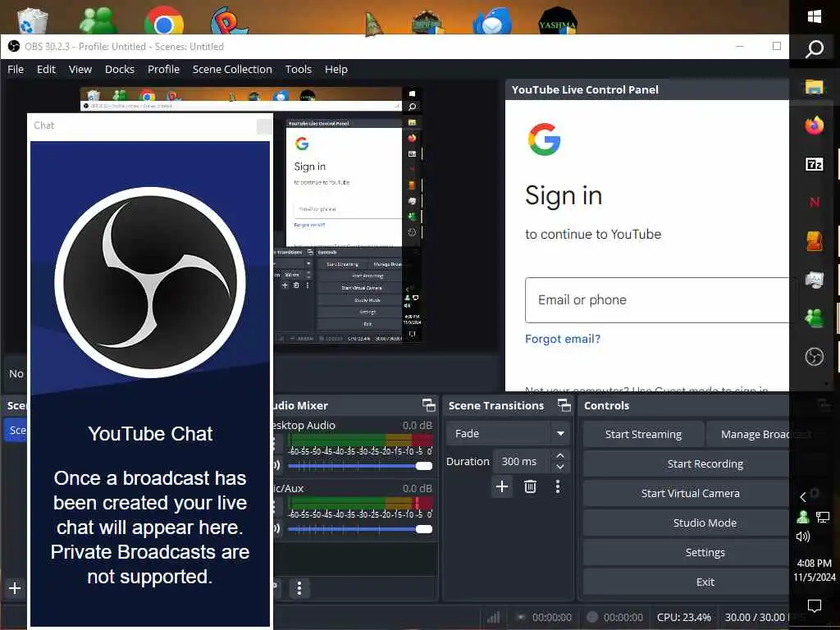Show hidden system tray icons

tap(802, 497)
